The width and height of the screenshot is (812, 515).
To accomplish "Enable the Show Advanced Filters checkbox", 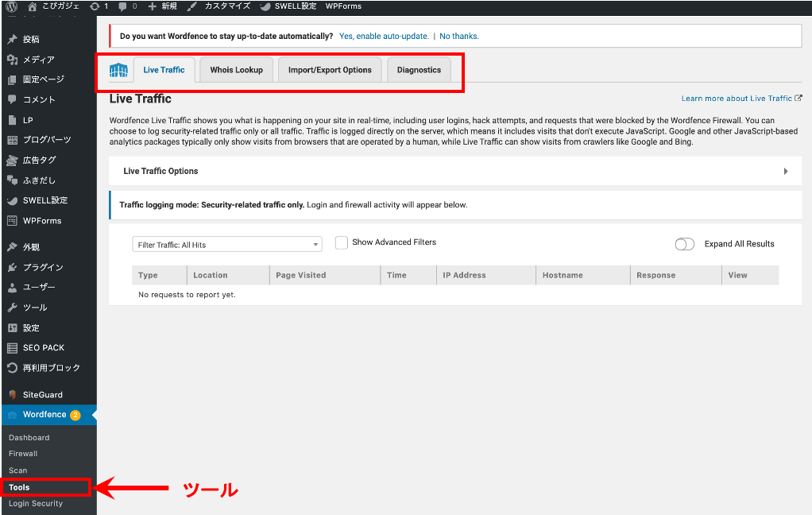I will point(342,242).
